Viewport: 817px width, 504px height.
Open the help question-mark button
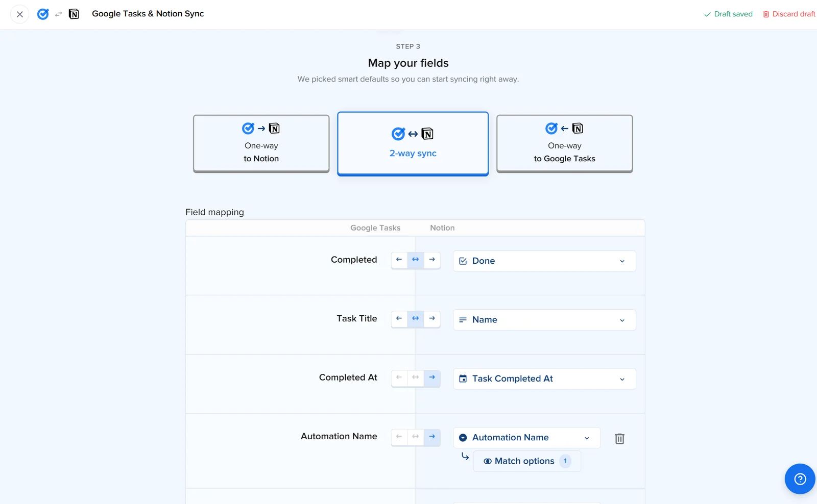800,478
